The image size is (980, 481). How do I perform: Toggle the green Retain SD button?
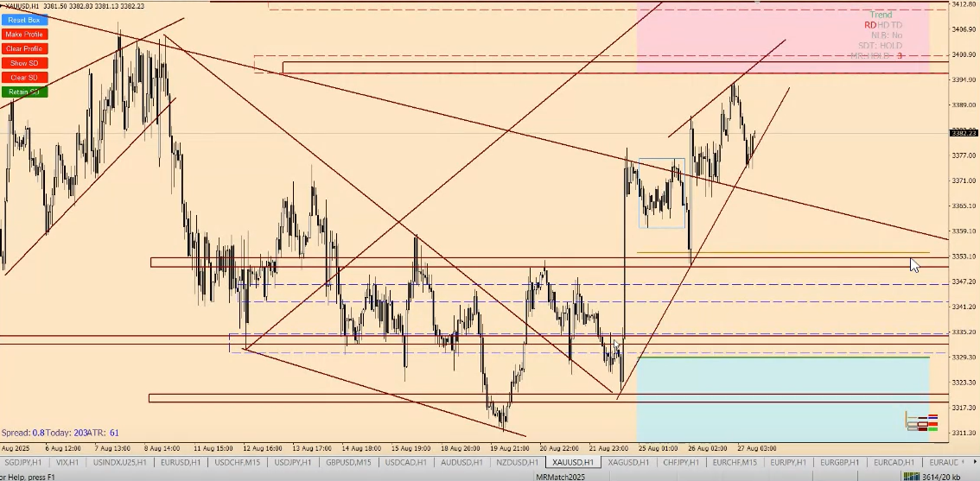[x=23, y=92]
